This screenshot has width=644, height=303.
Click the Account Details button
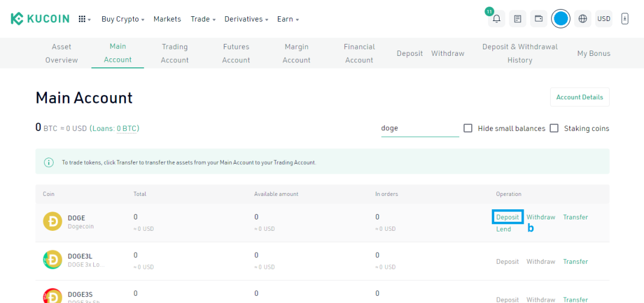[x=580, y=97]
